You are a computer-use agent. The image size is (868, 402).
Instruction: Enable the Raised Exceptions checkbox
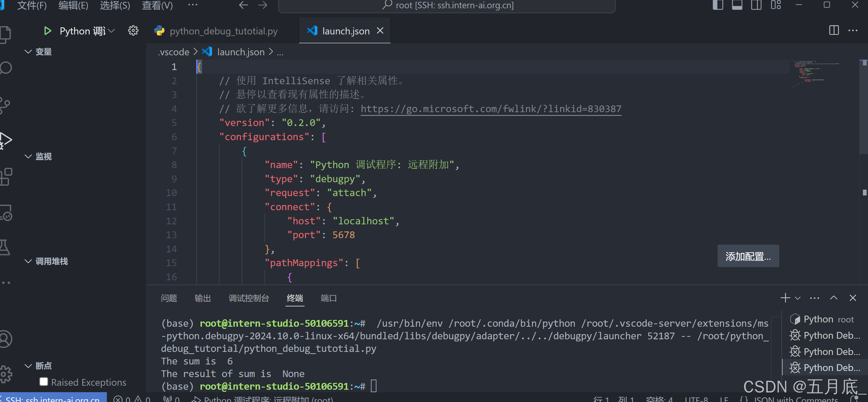tap(44, 381)
